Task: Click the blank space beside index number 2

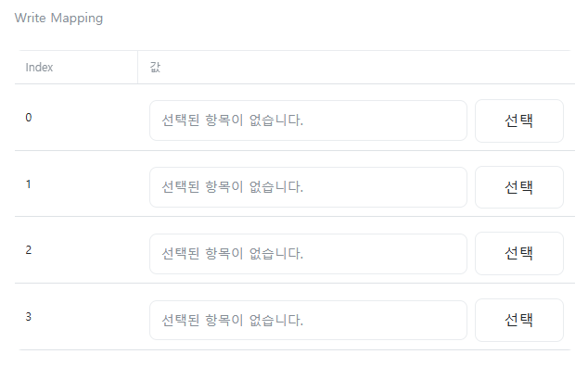Action: click(x=84, y=249)
